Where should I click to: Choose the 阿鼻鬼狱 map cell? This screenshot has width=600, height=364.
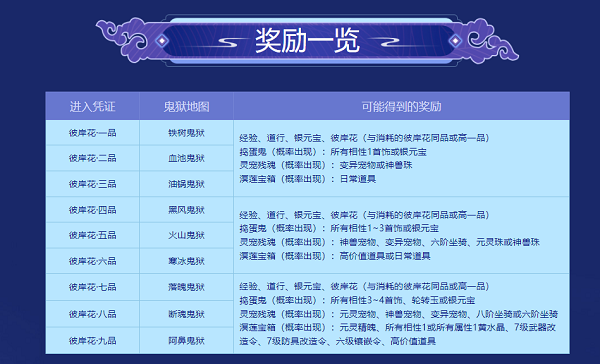coord(186,341)
